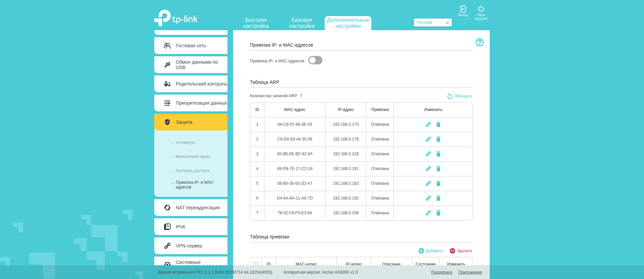The image size is (644, 279).
Task: Open the Поддержка link in the footer
Action: tap(441, 272)
